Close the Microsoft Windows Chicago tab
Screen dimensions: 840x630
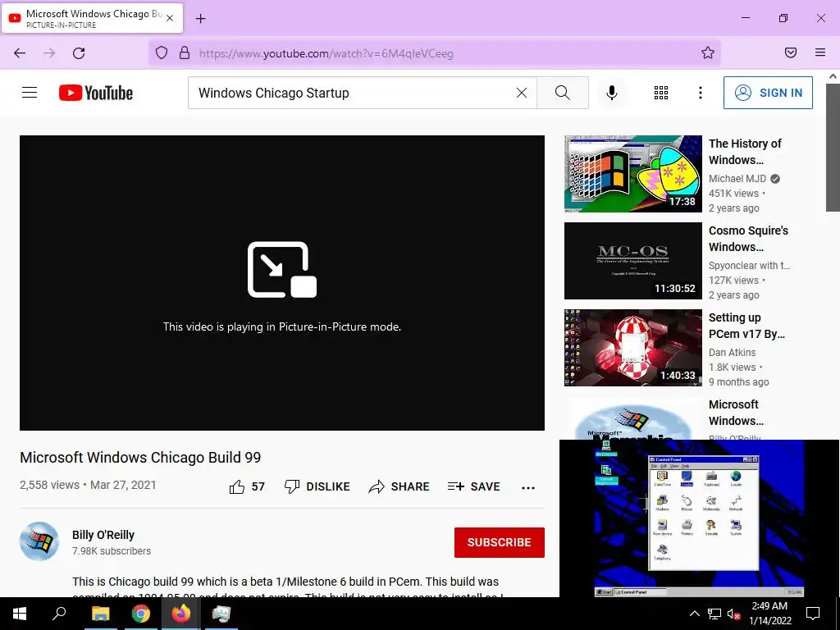169,18
